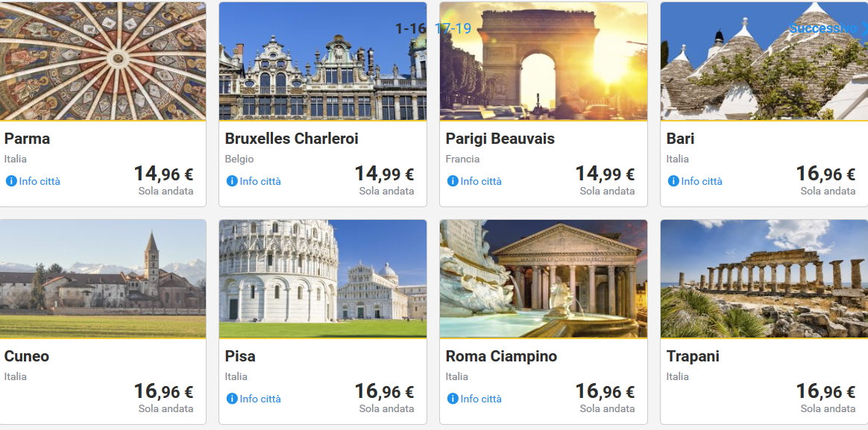Image resolution: width=868 pixels, height=430 pixels.
Task: Open the Trapani temple ruins photo
Action: click(x=764, y=279)
